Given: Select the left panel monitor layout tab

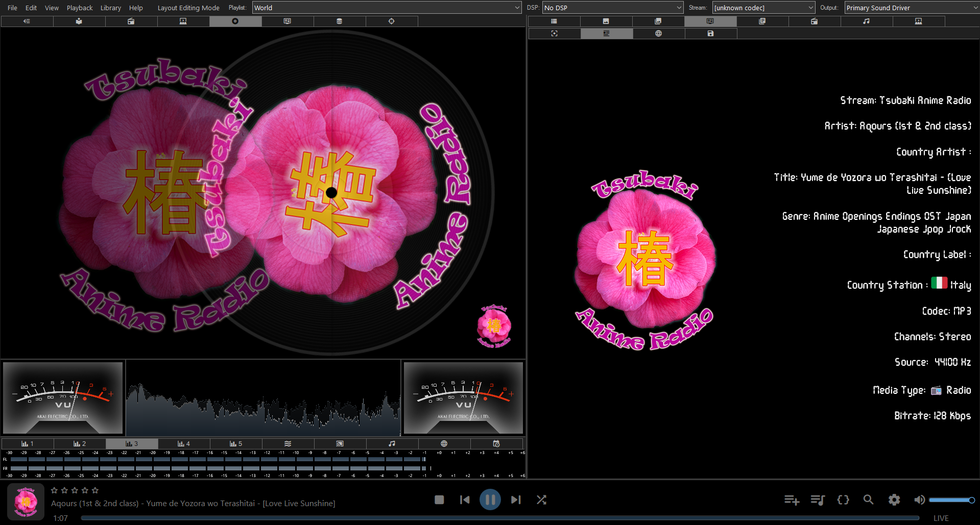Looking at the screenshot, I should pyautogui.click(x=288, y=21).
